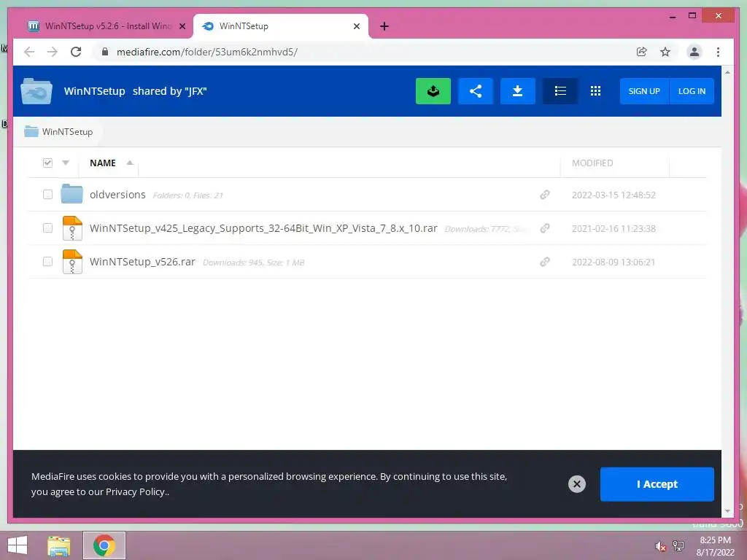
Task: Open the Chrome profile menu
Action: pyautogui.click(x=694, y=52)
